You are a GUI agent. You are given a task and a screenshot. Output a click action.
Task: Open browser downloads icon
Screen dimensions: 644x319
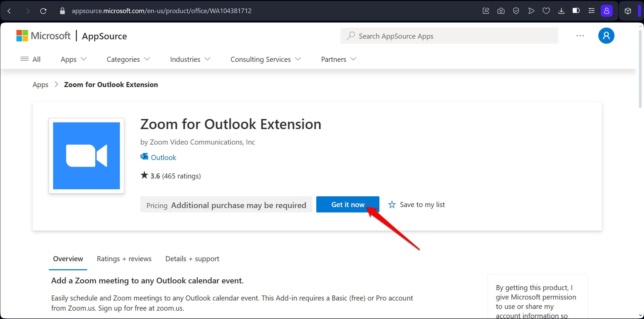tap(561, 11)
